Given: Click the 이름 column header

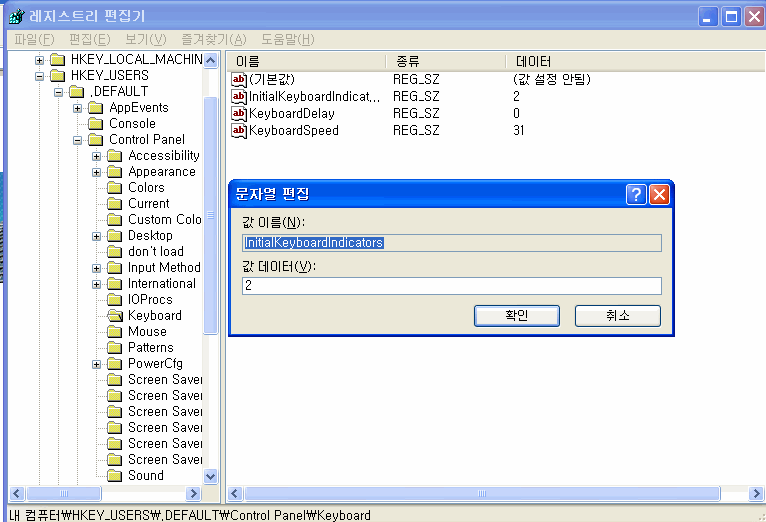Looking at the screenshot, I should [x=306, y=62].
